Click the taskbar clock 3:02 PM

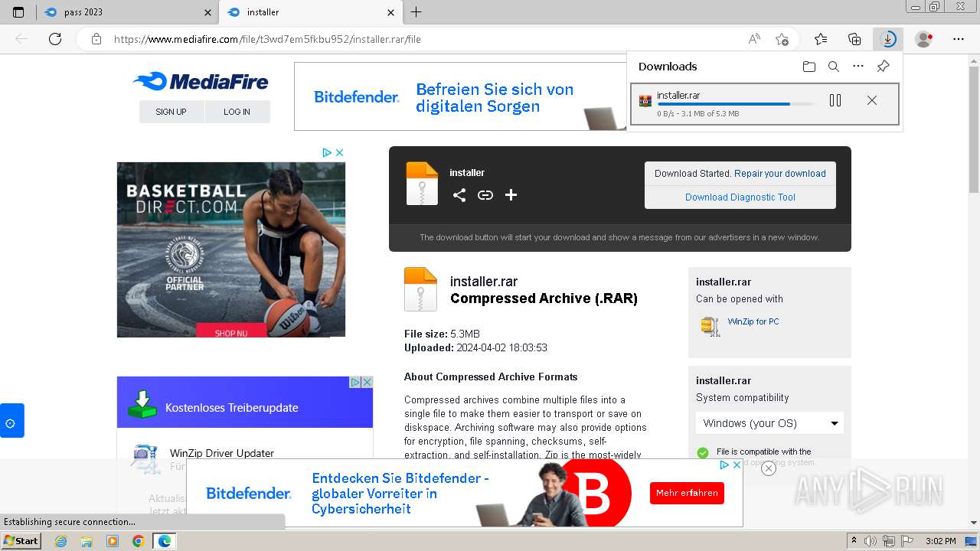(x=940, y=541)
